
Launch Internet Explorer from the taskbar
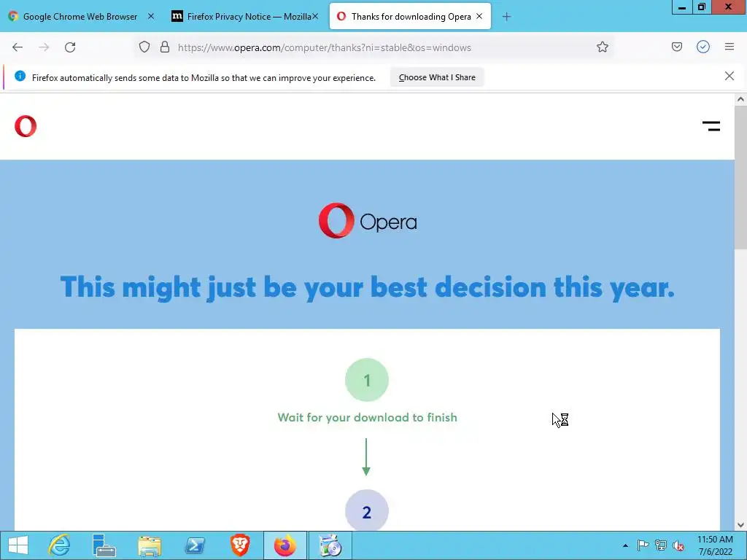click(x=60, y=545)
